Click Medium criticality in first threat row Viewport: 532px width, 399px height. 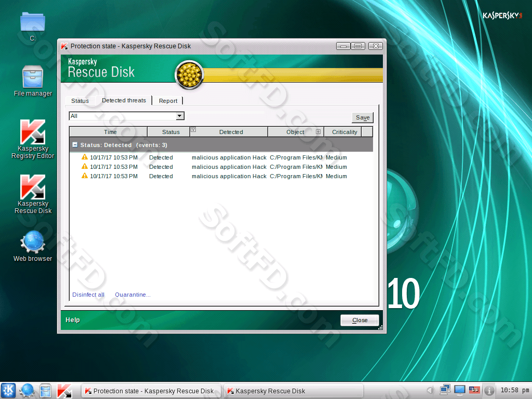pyautogui.click(x=336, y=157)
